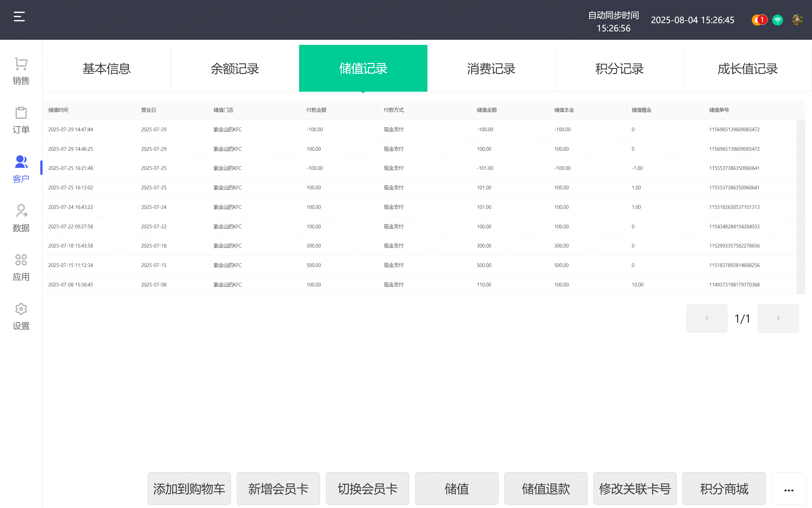Click 添加到购物车 button
The height and width of the screenshot is (508, 812).
tap(189, 489)
